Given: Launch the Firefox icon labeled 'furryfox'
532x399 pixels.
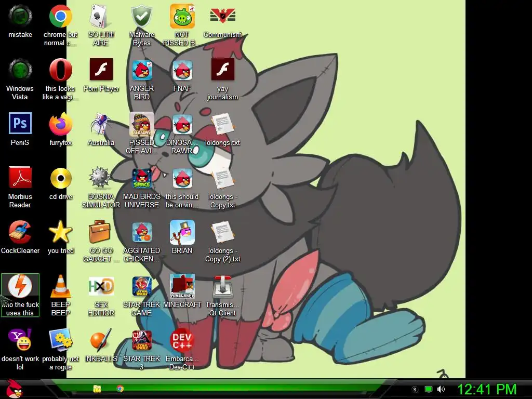Looking at the screenshot, I should pos(60,124).
